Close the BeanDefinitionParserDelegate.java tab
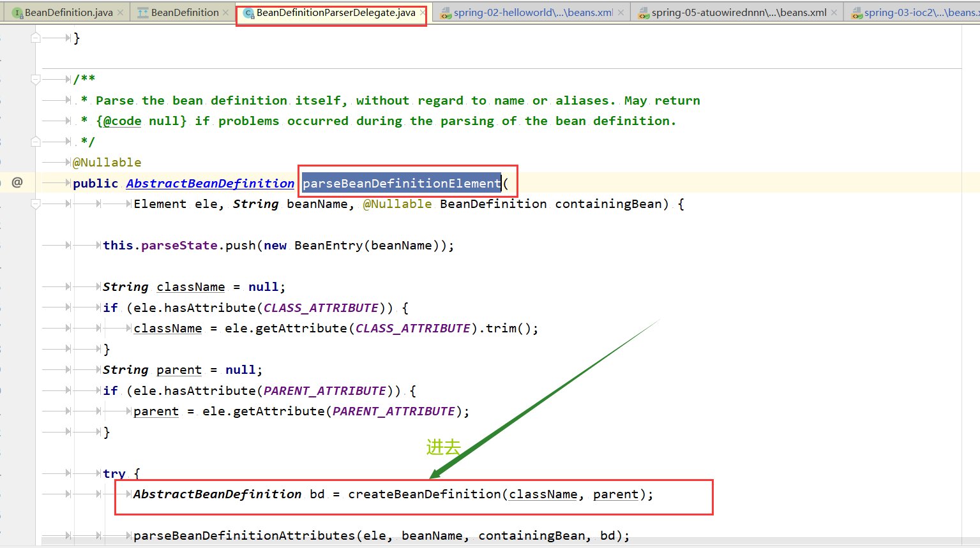The image size is (980, 548). pos(423,12)
